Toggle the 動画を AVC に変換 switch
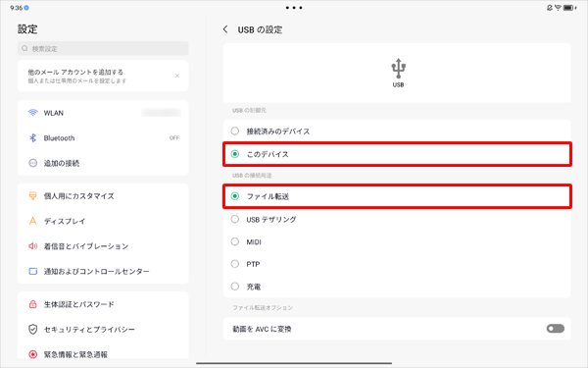 [556, 329]
